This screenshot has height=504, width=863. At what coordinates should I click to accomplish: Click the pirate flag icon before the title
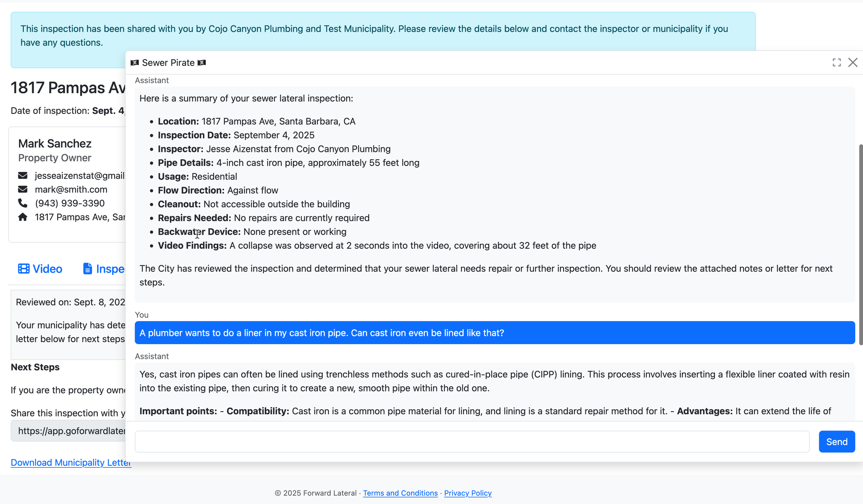(x=135, y=62)
